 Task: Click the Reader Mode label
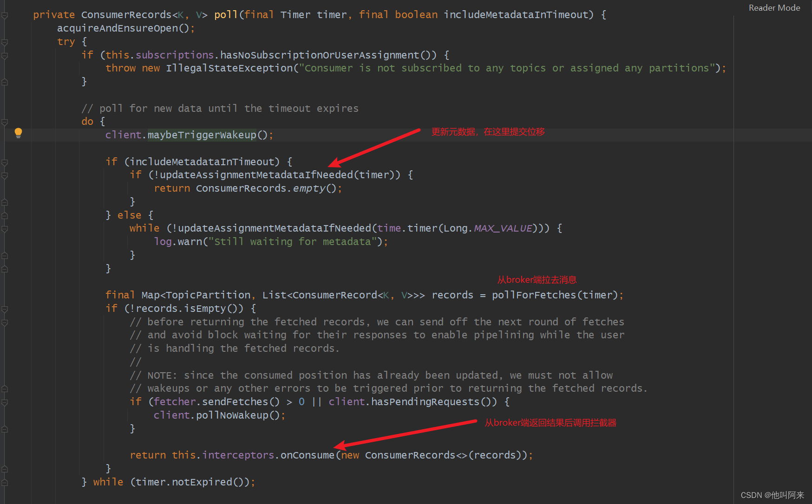point(774,8)
